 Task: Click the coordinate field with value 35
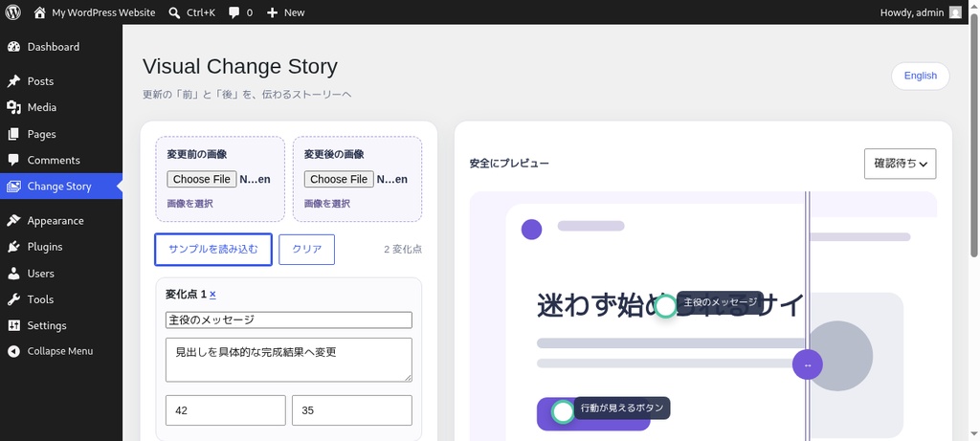352,410
